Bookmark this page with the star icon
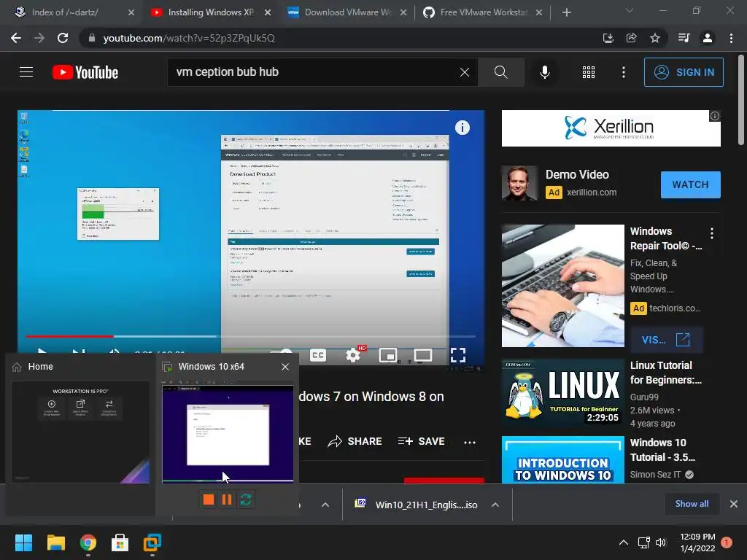 tap(655, 38)
